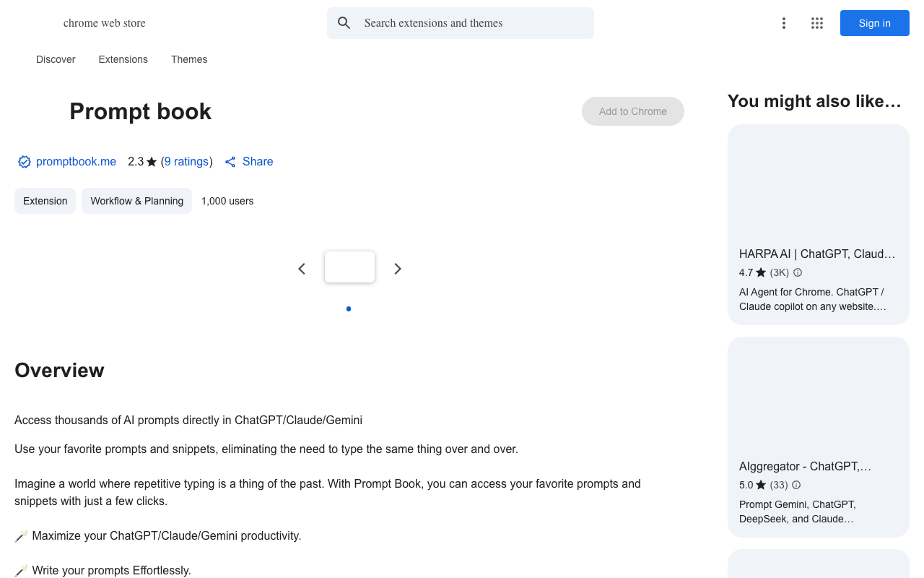Show the previous screenshot with left chevron
924x578 pixels.
coord(302,269)
